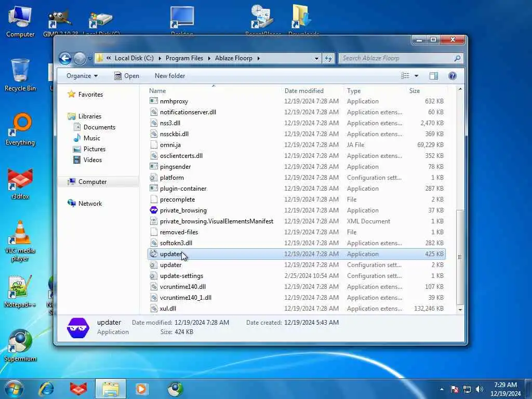Select the Computer desktop icon
Viewport: 532px width, 399px height.
tap(20, 21)
